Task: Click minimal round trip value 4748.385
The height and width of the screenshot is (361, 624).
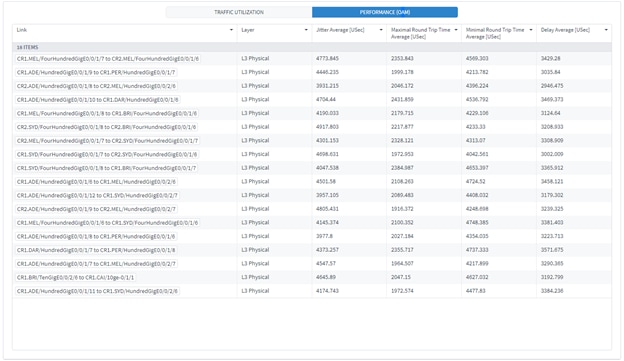Action: click(x=477, y=222)
